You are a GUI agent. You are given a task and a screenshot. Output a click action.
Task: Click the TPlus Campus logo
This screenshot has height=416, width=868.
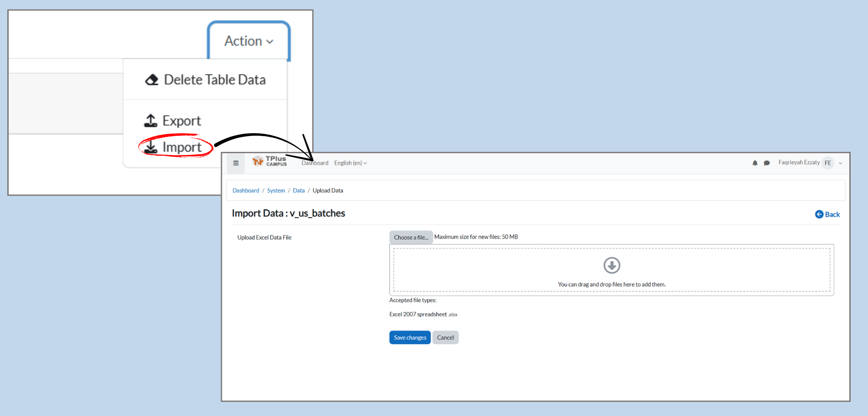(x=270, y=161)
